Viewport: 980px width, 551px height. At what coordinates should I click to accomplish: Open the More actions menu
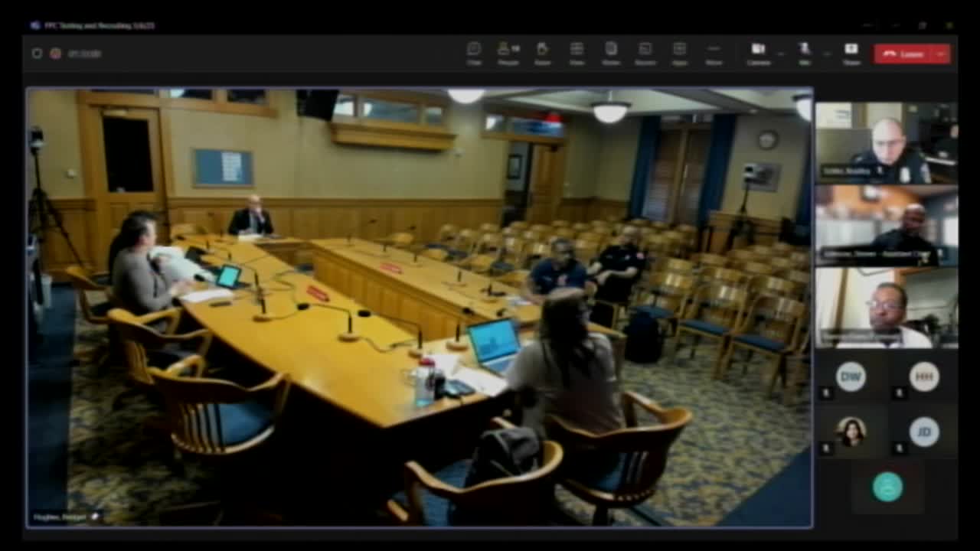pyautogui.click(x=714, y=53)
